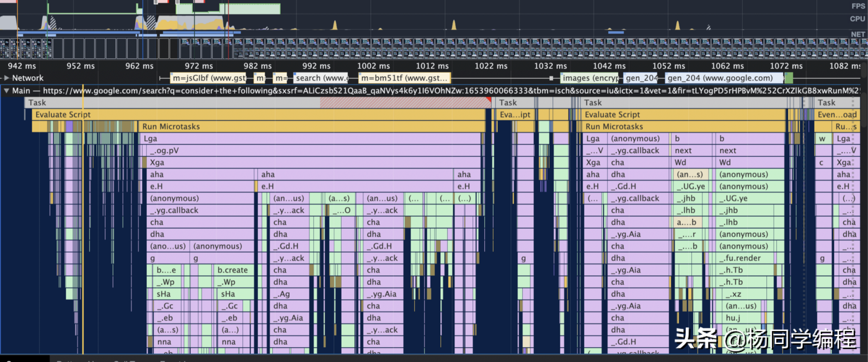Viewport: 868px width, 362px height.
Task: Expand the Network track triangle
Action: [6, 78]
